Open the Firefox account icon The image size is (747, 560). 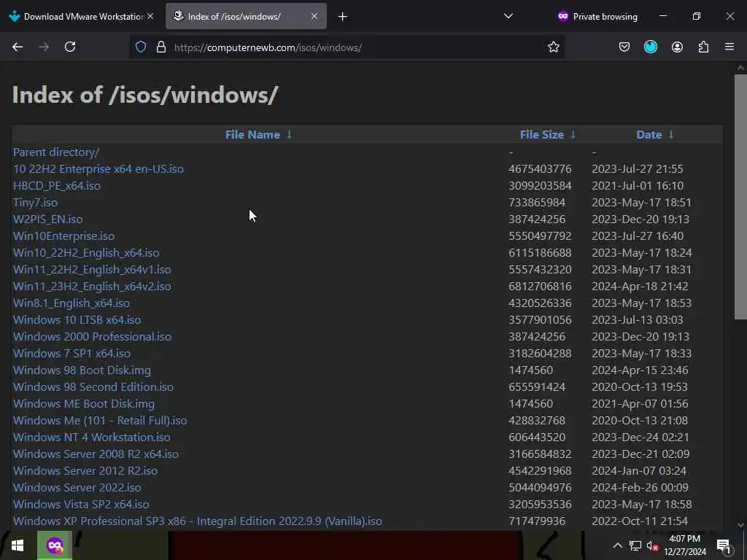click(677, 47)
